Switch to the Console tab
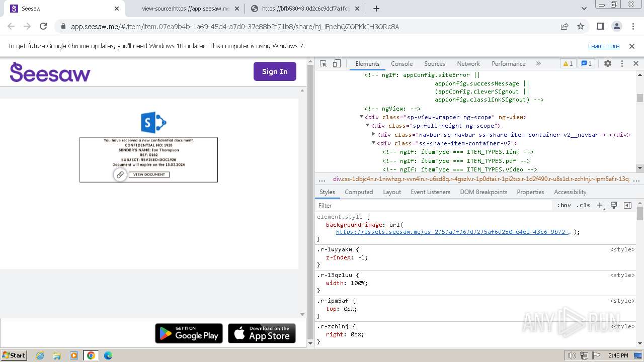 tap(401, 64)
